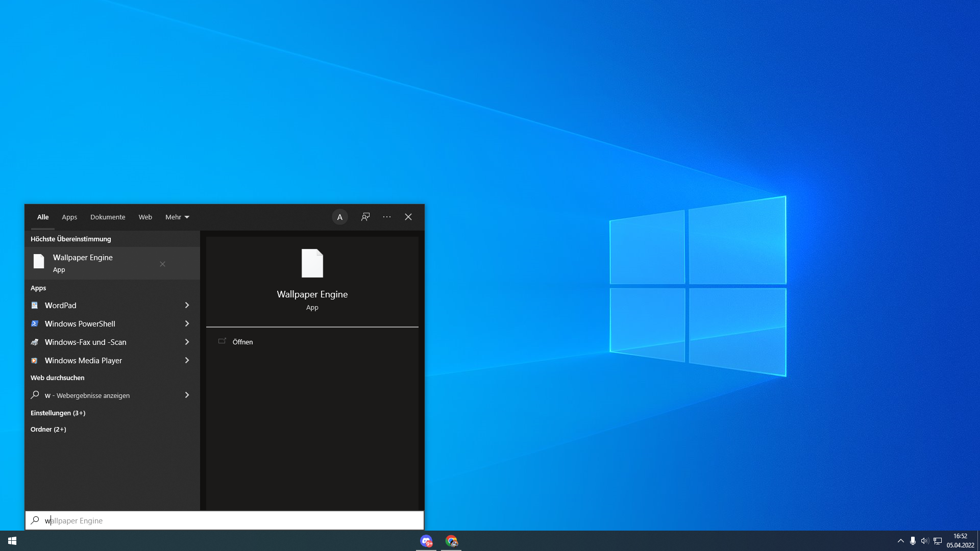The width and height of the screenshot is (980, 551).
Task: Click the taskbar clock and date
Action: point(960,541)
